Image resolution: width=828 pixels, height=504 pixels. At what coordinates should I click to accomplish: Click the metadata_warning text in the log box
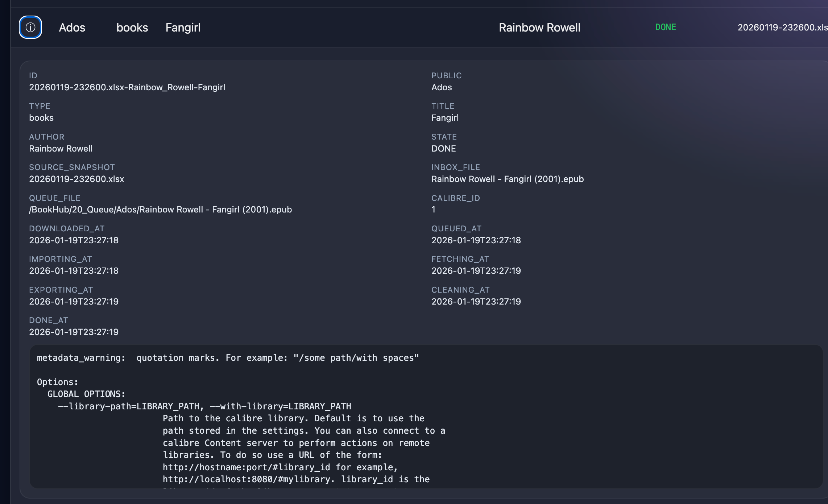pyautogui.click(x=81, y=358)
